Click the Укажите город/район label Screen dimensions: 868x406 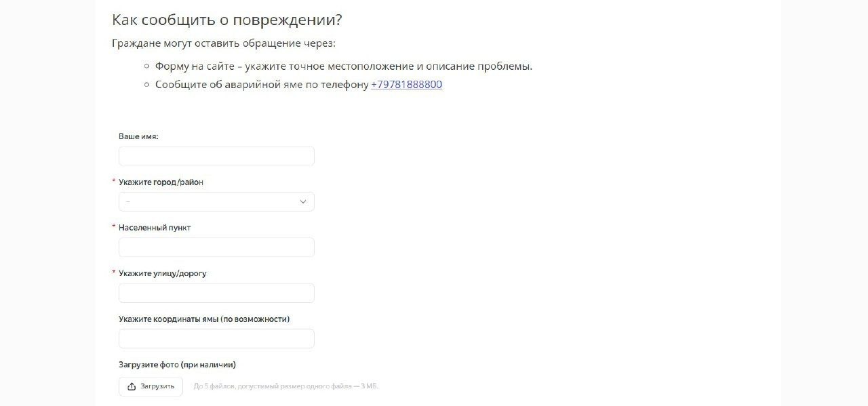pos(161,182)
